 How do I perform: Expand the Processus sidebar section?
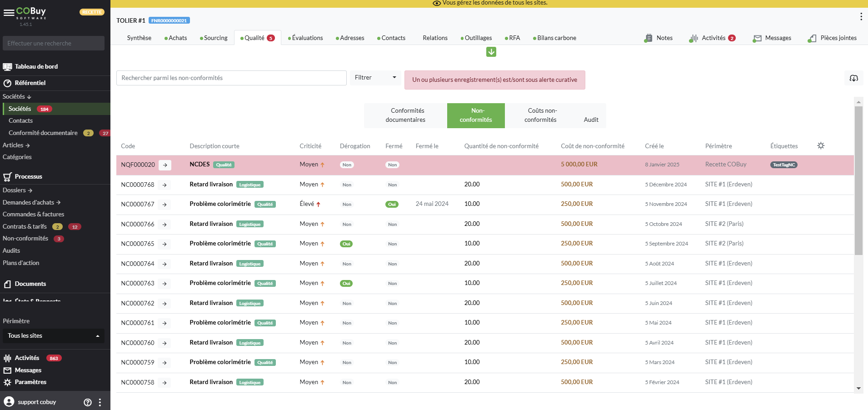point(28,177)
